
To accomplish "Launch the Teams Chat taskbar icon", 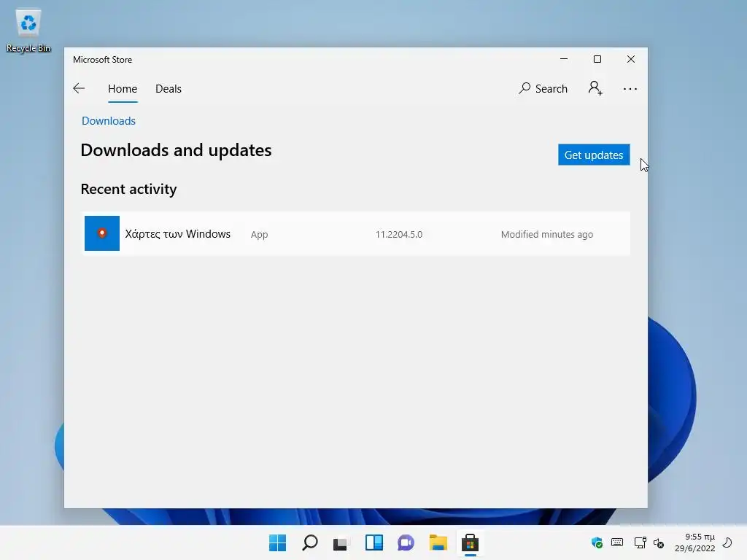I will (406, 542).
